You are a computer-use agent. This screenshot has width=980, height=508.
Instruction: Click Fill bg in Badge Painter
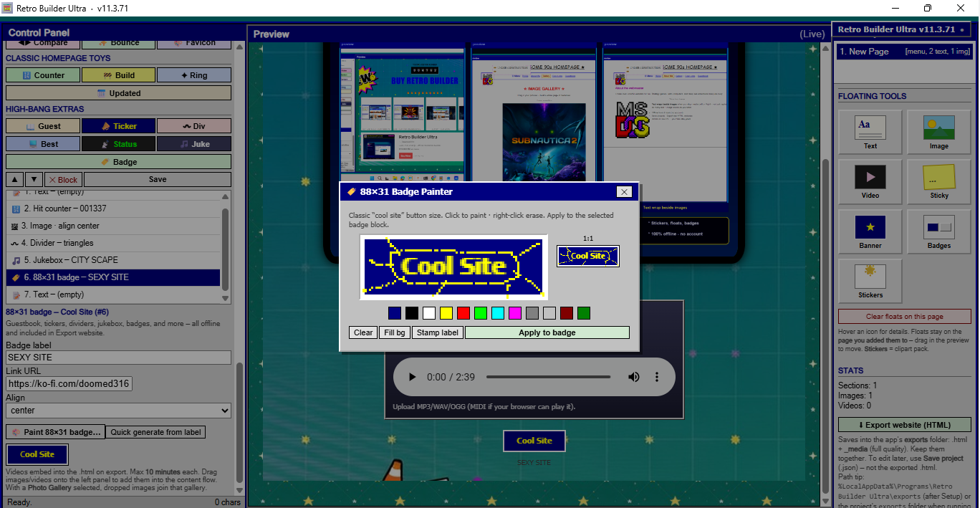coord(395,332)
